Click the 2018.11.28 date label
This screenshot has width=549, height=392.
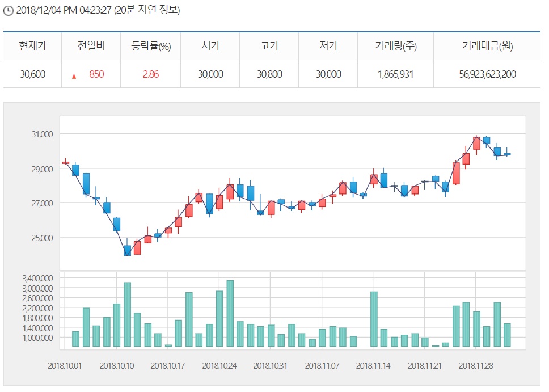coord(476,366)
